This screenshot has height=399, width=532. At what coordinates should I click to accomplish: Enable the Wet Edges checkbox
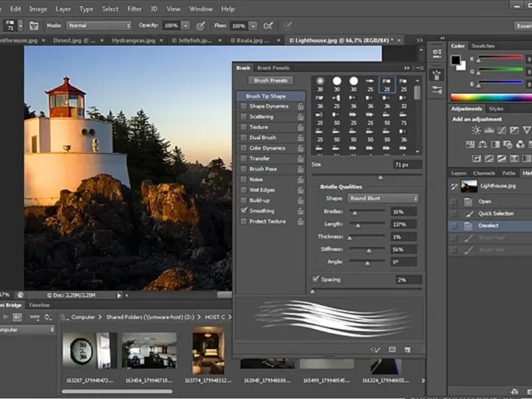(243, 190)
